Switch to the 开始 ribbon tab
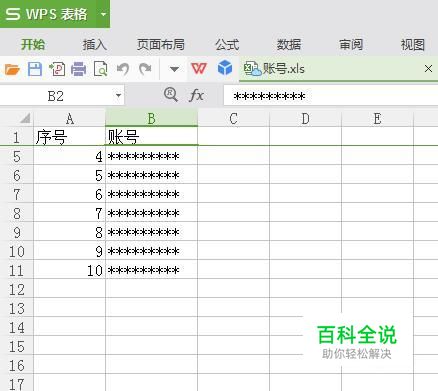438x391 pixels. (x=33, y=44)
